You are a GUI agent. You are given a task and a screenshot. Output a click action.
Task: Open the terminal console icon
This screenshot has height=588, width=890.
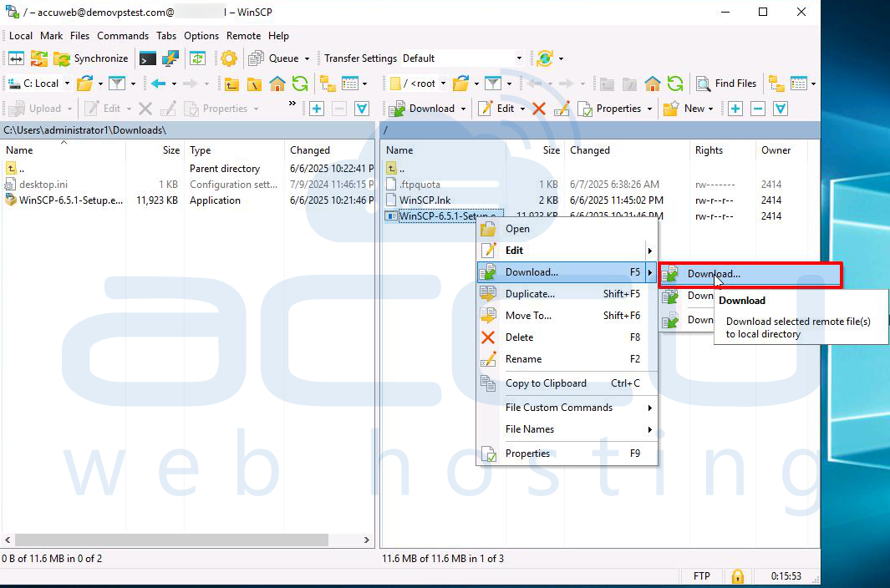(148, 58)
